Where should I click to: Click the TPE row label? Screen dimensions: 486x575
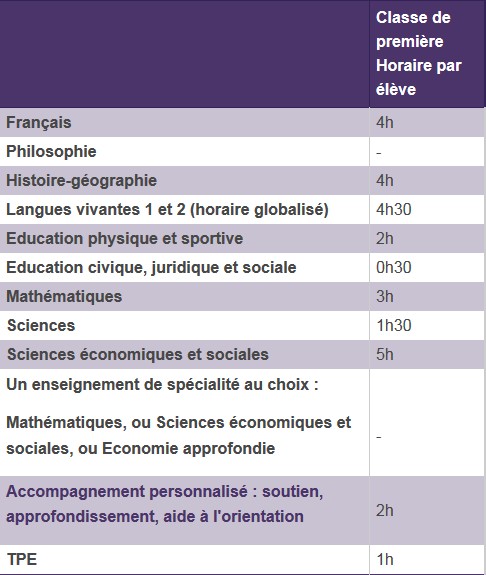(x=22, y=560)
